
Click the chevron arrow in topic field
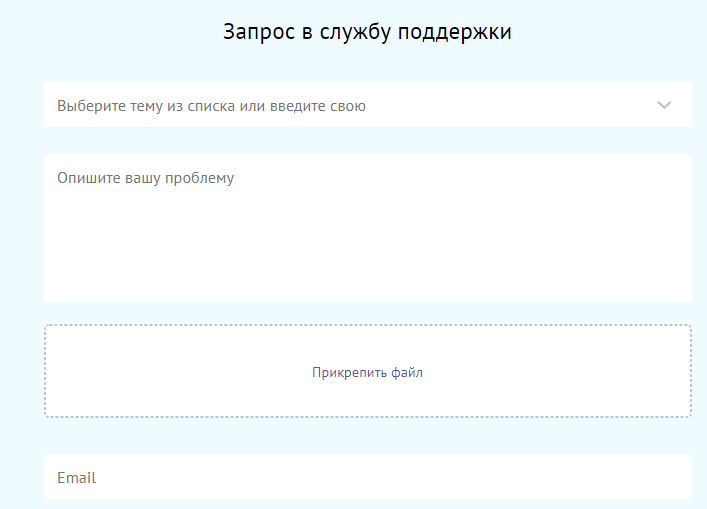pos(664,105)
